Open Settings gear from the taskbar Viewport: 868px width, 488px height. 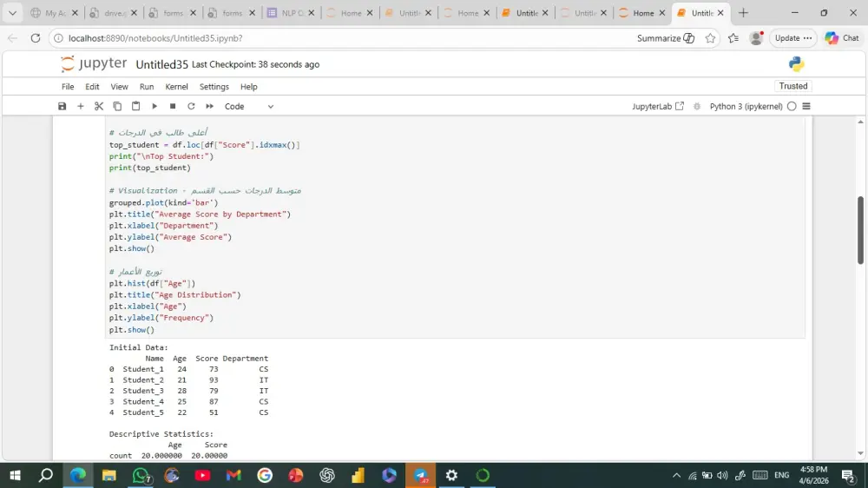click(x=451, y=475)
